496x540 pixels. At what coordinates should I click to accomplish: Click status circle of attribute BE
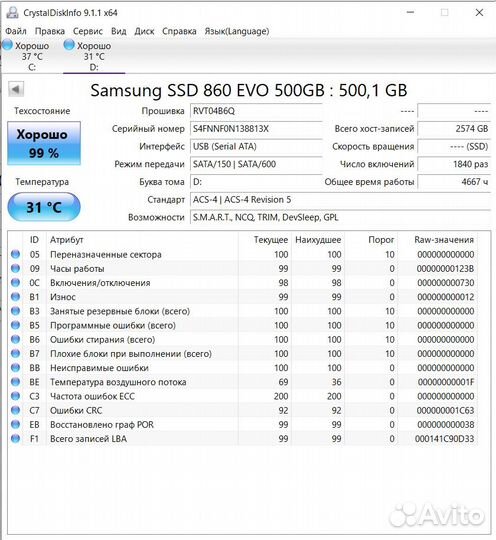16,382
